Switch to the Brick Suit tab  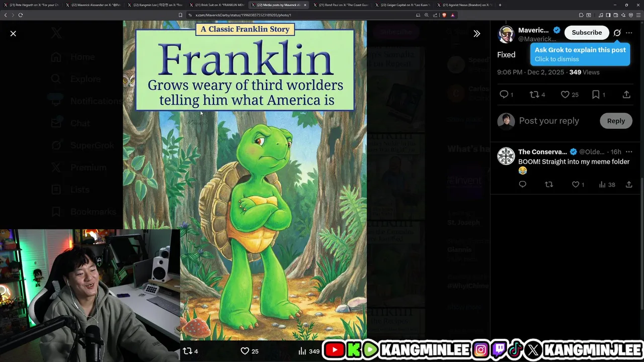coord(217,5)
